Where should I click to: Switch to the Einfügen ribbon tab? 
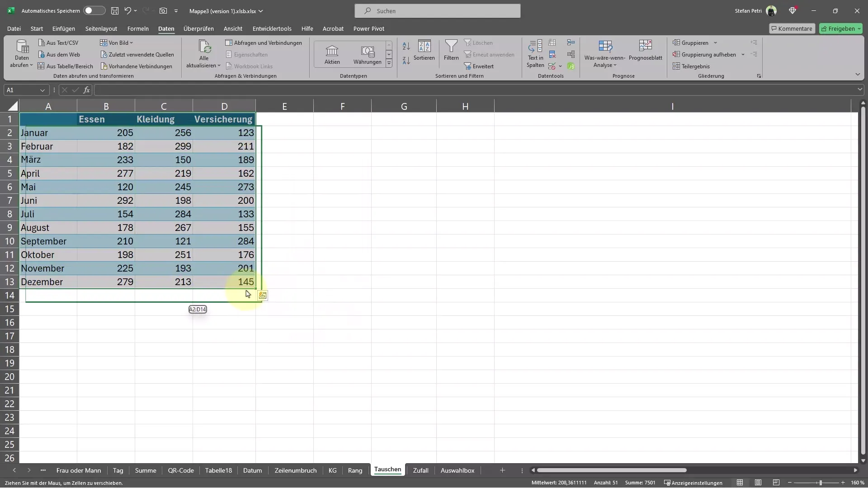[64, 28]
